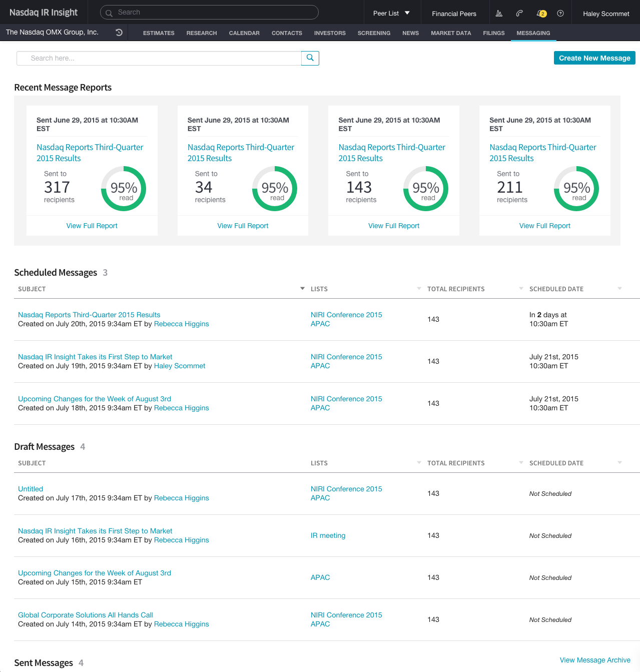Open scheduled 'Nasdaq Reports Third-Quarter 2015 Results' message
640x672 pixels.
(89, 315)
